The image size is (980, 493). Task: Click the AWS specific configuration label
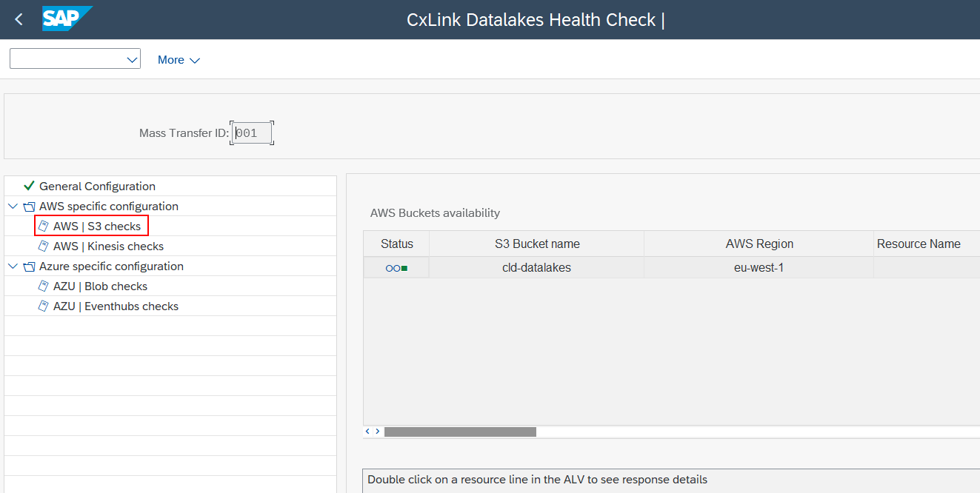(109, 207)
